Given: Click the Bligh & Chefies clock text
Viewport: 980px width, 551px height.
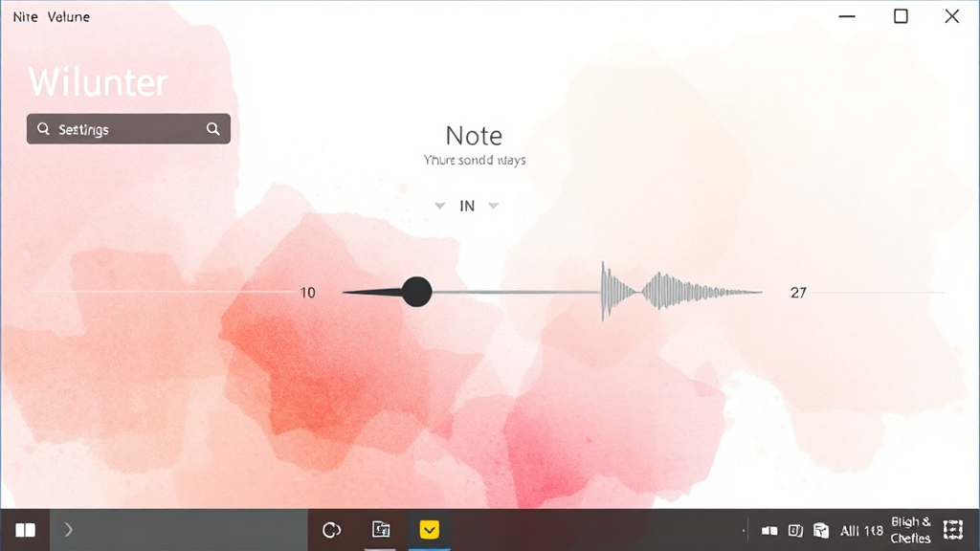Looking at the screenshot, I should [911, 530].
